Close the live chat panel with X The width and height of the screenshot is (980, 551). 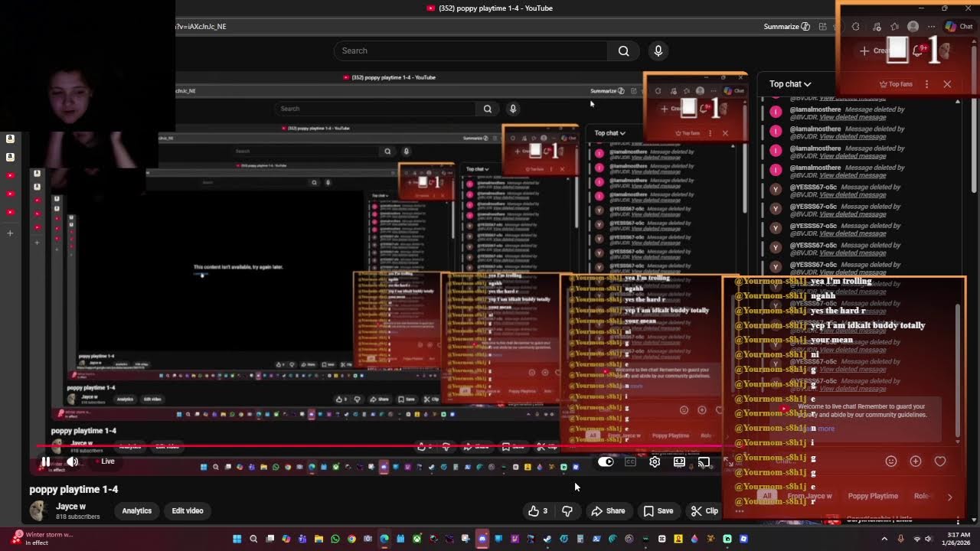(947, 84)
